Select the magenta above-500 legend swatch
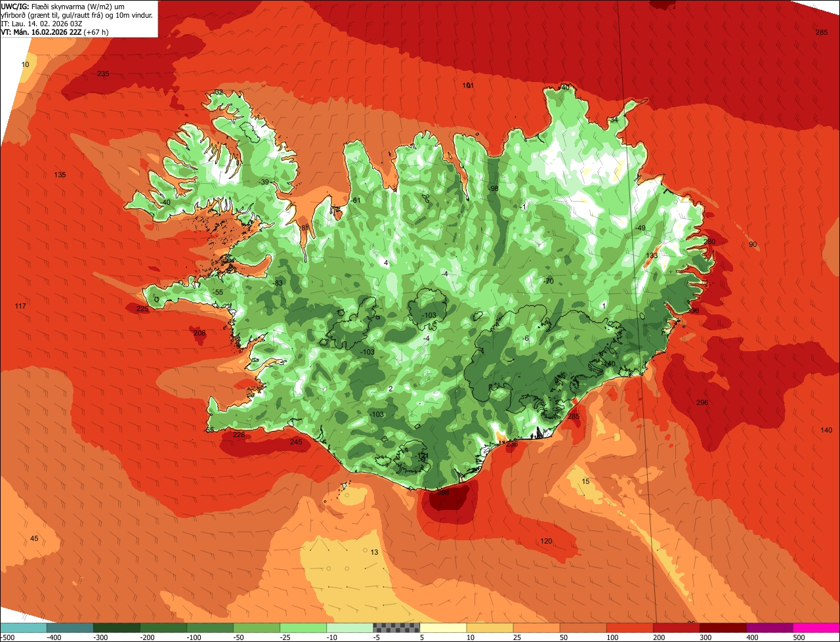840x642 pixels. 816,628
